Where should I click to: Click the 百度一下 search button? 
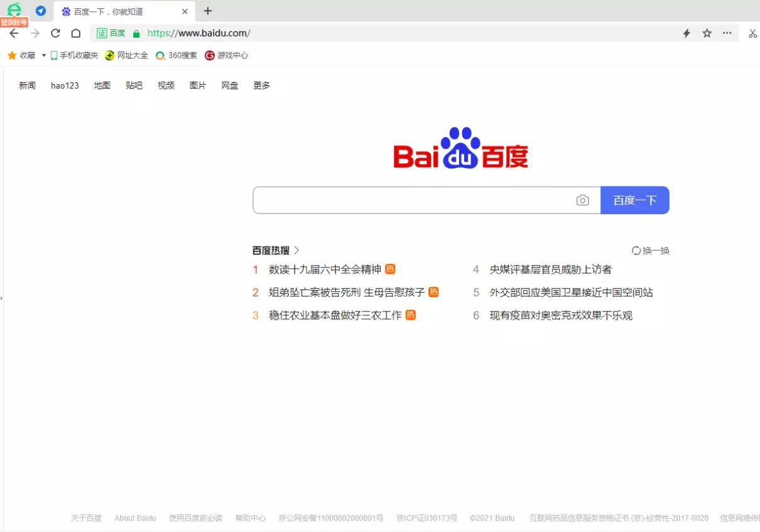tap(635, 200)
